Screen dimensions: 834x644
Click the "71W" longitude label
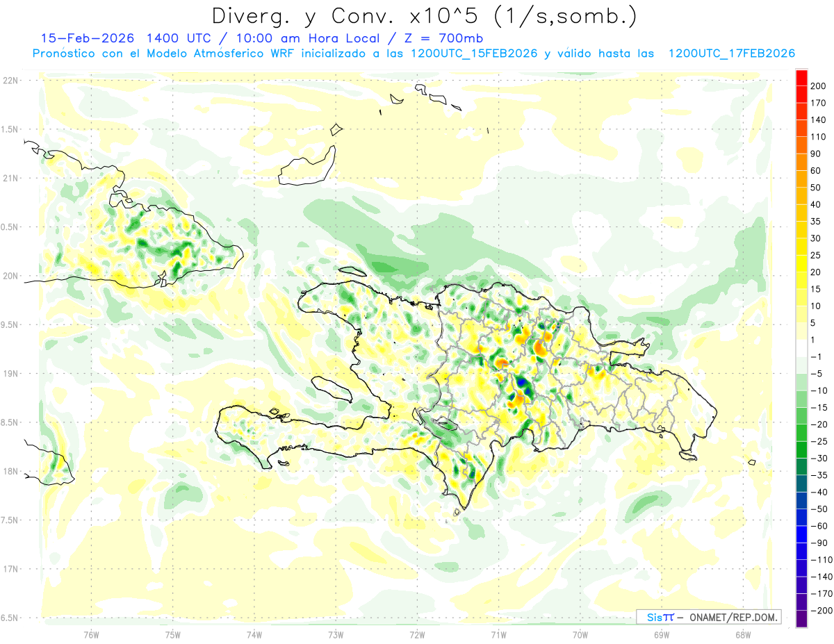click(498, 634)
